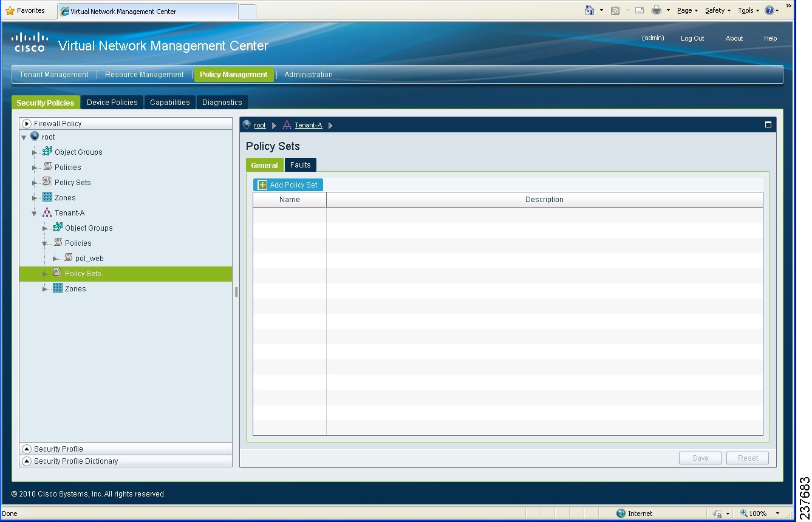Click the Print icon in the browser toolbar
Viewport: 812px width, 522px height.
coord(656,10)
